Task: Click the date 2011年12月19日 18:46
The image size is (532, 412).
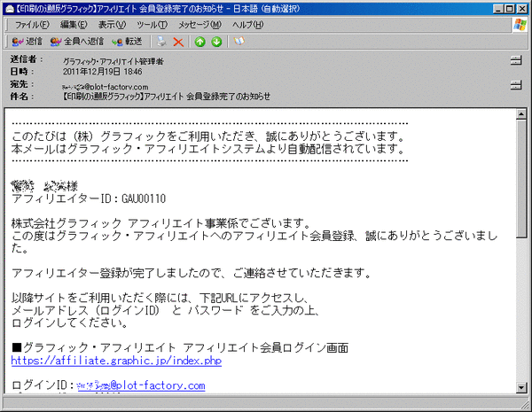Action: (103, 72)
